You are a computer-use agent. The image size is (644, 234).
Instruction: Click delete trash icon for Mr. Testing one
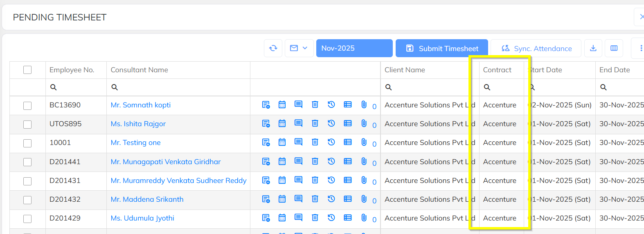[x=315, y=142]
